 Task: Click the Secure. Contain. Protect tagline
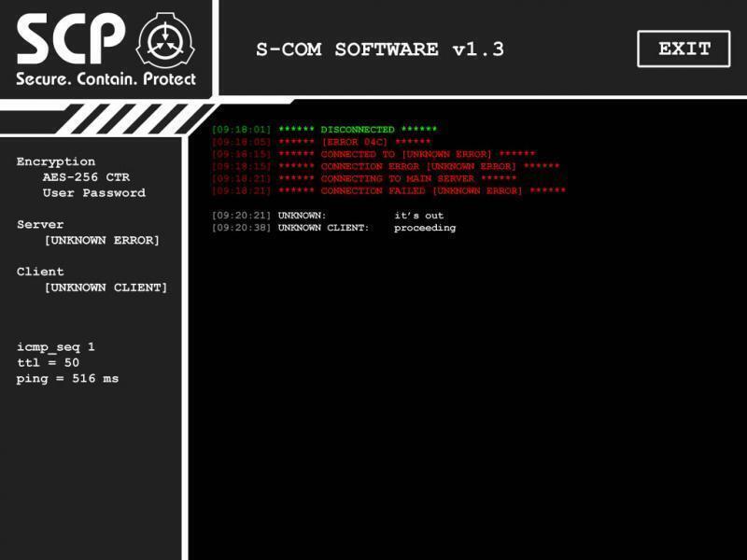coord(106,79)
